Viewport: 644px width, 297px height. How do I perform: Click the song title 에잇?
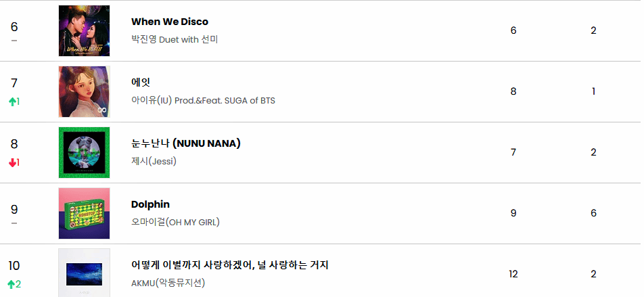[x=140, y=83]
